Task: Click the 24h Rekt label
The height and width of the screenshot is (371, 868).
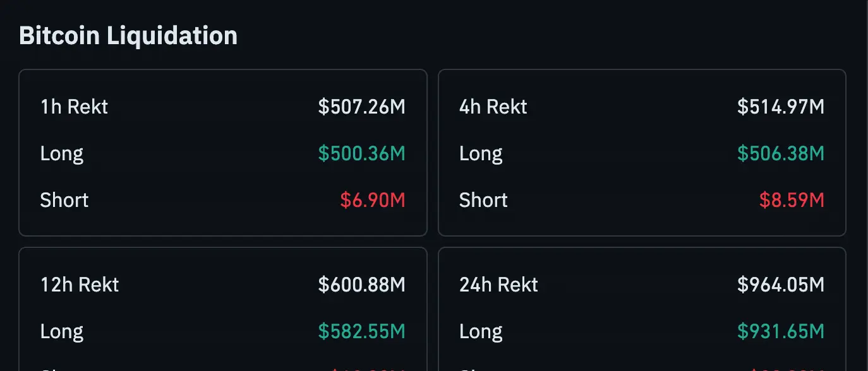Action: (498, 285)
